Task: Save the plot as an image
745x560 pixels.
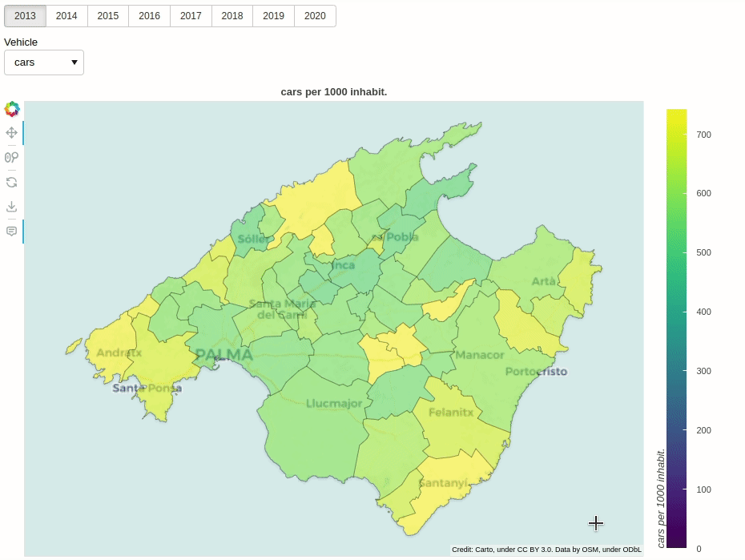Action: (x=11, y=206)
